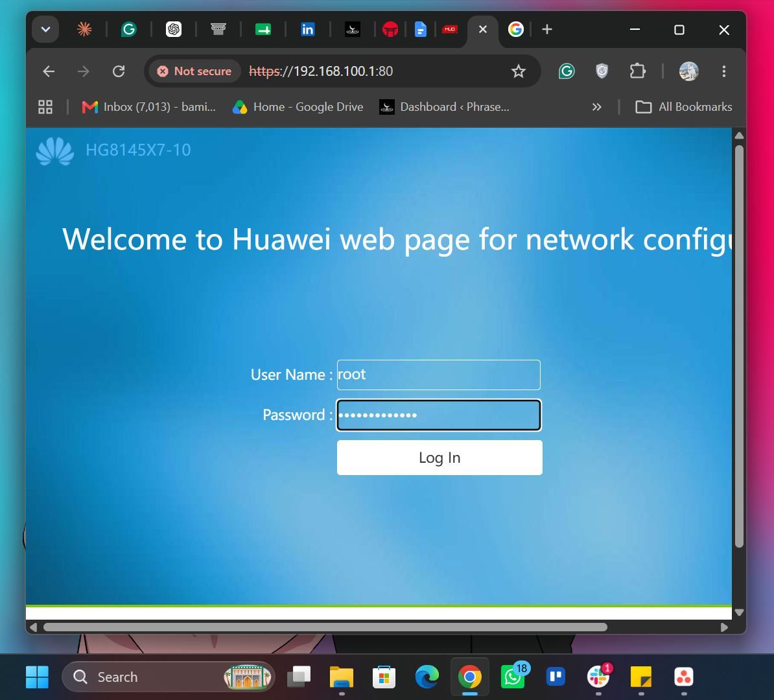Focus the Password field

(439, 415)
